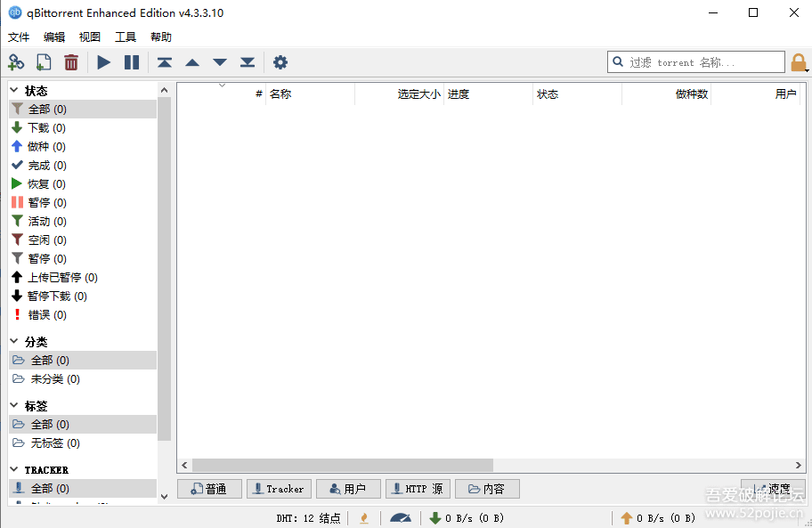Select the 错误 (0) filter

coord(83,314)
